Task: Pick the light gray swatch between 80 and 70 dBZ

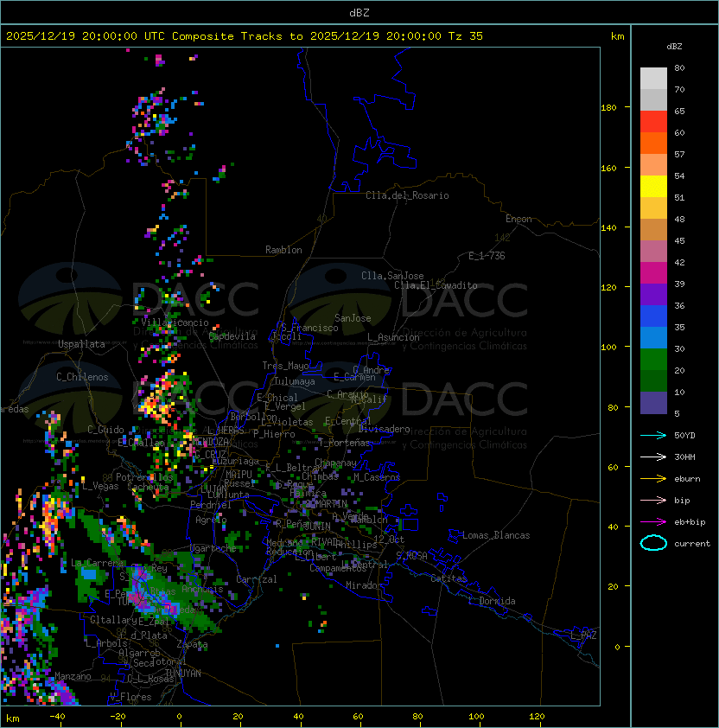Action: (x=653, y=78)
